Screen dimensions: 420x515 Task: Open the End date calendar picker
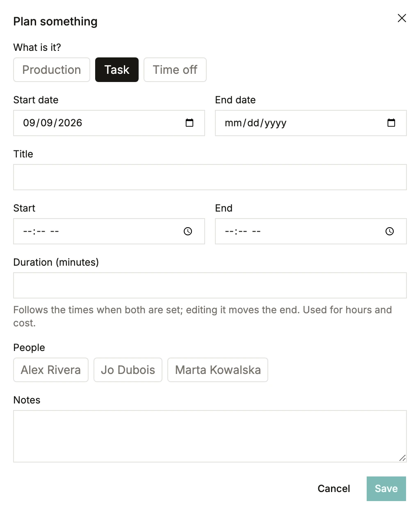pos(391,123)
